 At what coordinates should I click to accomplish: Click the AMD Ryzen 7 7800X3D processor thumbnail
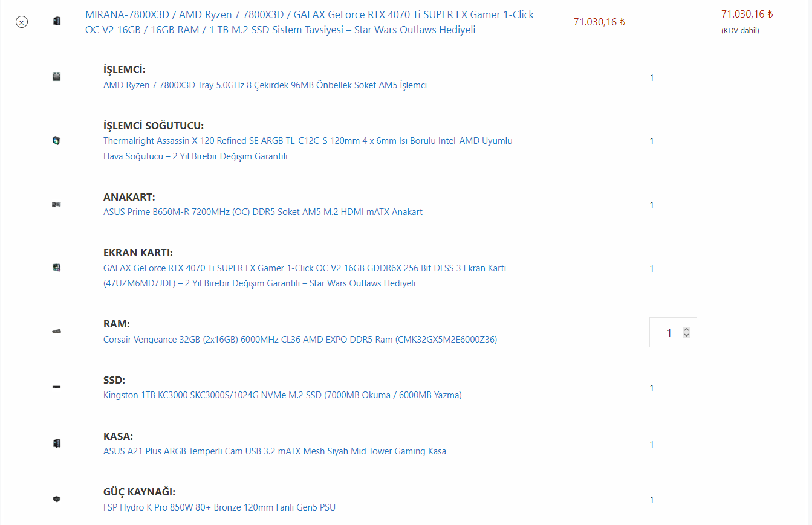click(57, 77)
